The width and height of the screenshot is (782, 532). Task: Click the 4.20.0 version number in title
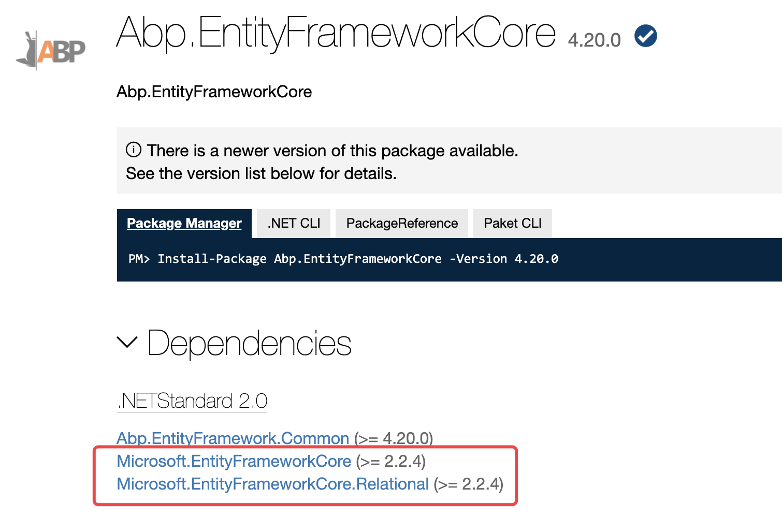pyautogui.click(x=594, y=40)
